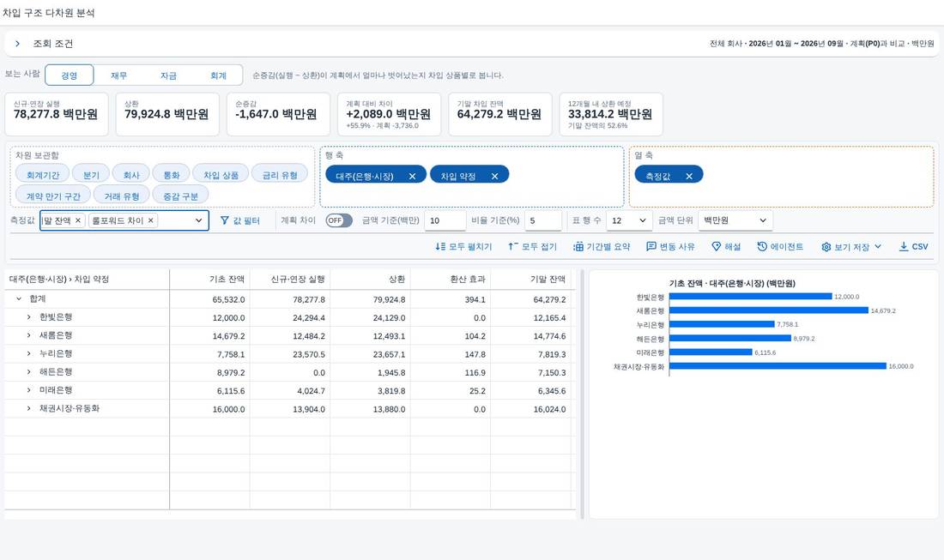Click the 누리은행 147.8 translation effect cell
The height and width of the screenshot is (560, 944).
[x=451, y=354]
